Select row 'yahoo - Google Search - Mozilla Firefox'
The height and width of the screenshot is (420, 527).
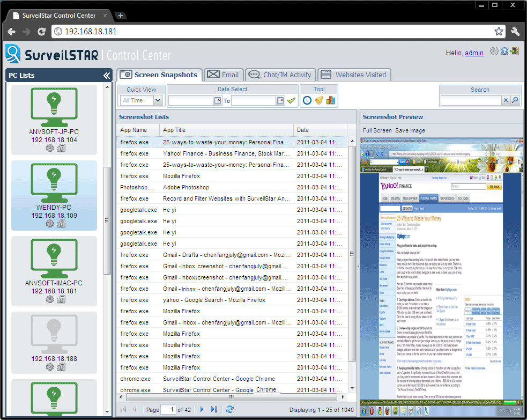(232, 300)
